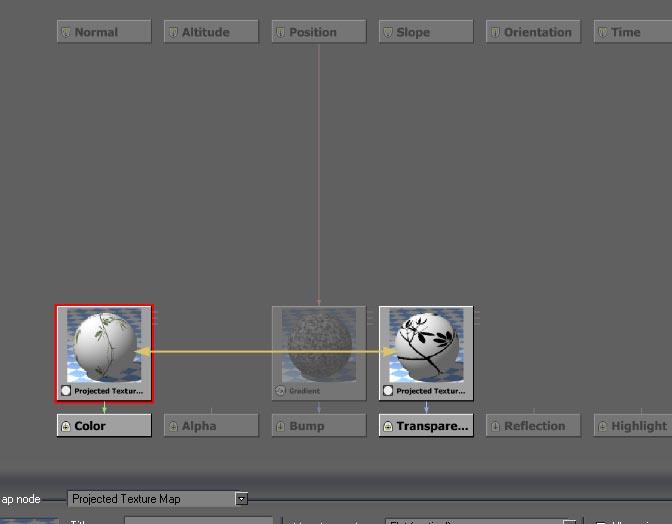Select the Slope input node
This screenshot has height=524, width=672.
tap(426, 32)
